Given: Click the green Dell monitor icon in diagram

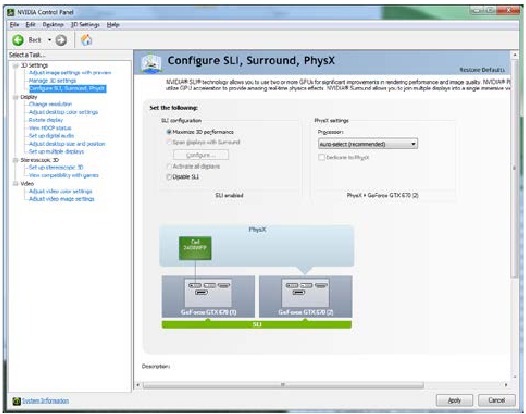Looking at the screenshot, I should tap(195, 248).
